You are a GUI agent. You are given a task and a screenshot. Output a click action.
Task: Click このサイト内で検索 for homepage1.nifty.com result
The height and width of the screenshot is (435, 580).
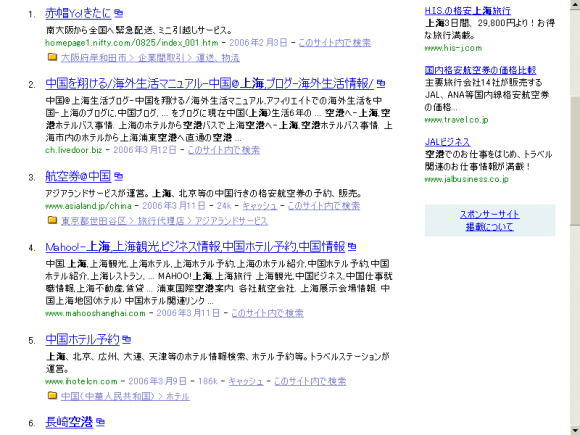(x=334, y=43)
